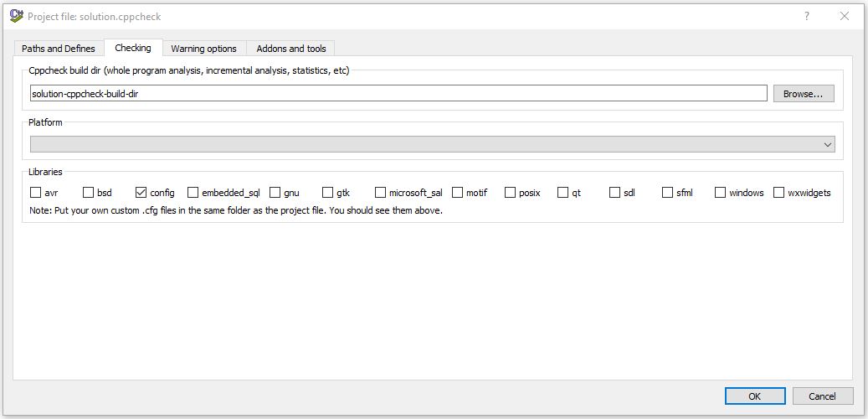Screen dimensions: 868x419
Task: Click the Cppcheck app icon in title bar
Action: 16,16
